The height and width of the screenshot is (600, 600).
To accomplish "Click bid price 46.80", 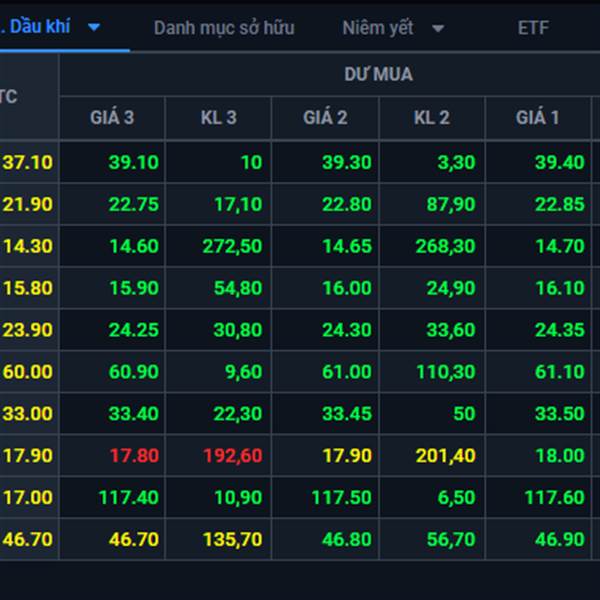I will pyautogui.click(x=347, y=540).
